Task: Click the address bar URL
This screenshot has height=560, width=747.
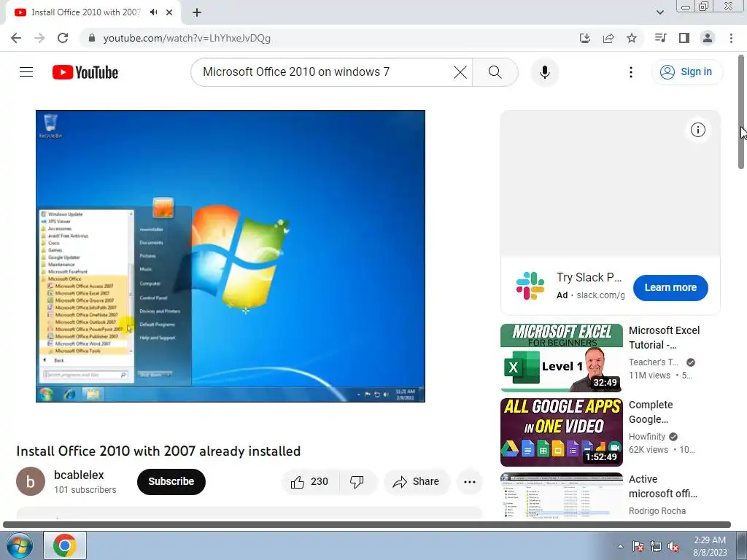Action: pos(187,38)
